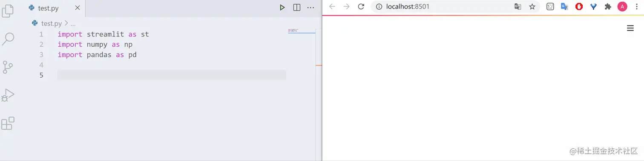644x161 pixels.
Task: Click line number 1 in the gutter
Action: point(41,34)
